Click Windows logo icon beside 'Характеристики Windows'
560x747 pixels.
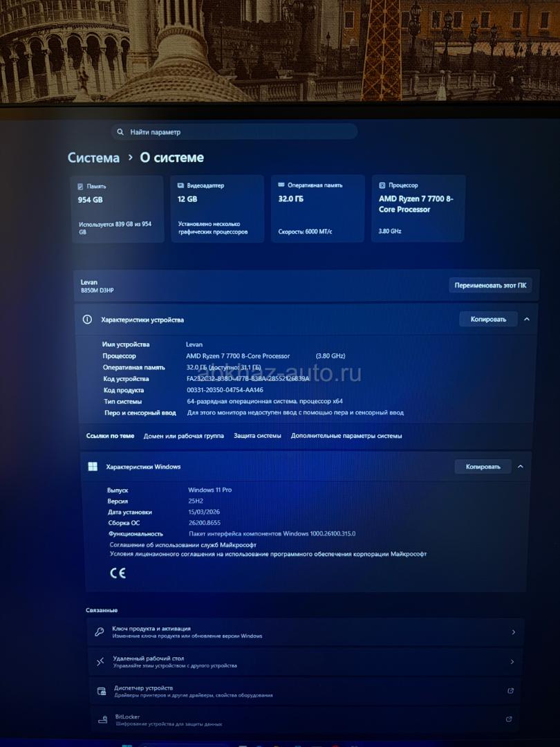[x=93, y=466]
